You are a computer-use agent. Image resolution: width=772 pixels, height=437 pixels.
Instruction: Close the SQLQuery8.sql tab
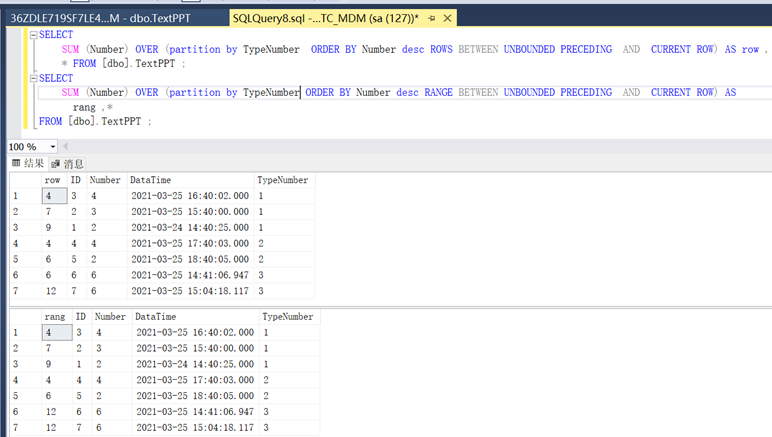pos(448,18)
